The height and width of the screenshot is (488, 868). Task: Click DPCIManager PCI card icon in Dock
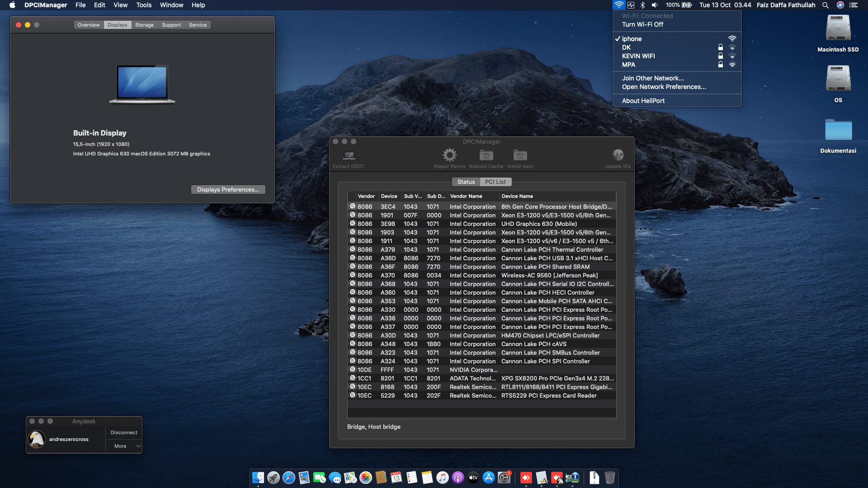(572, 478)
